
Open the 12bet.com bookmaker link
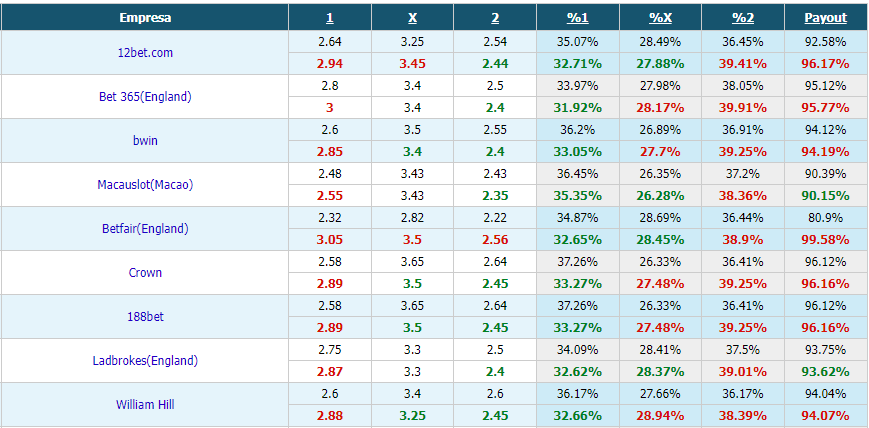[145, 53]
